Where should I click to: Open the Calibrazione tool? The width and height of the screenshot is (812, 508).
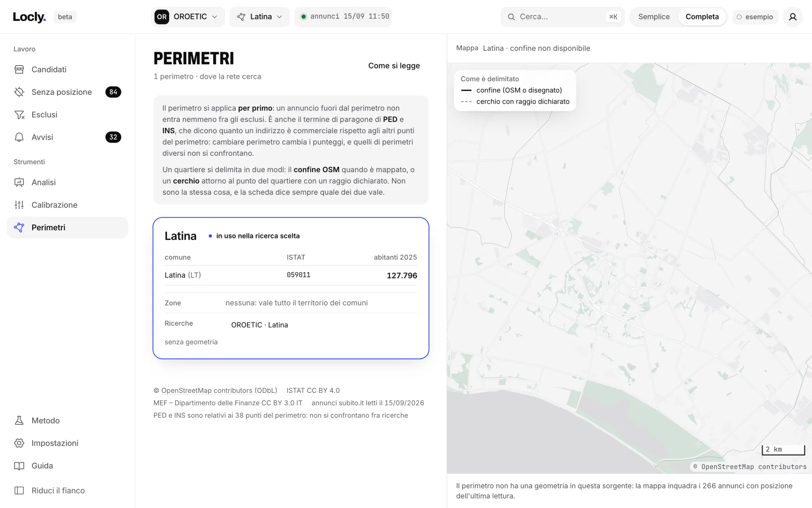pyautogui.click(x=67, y=205)
